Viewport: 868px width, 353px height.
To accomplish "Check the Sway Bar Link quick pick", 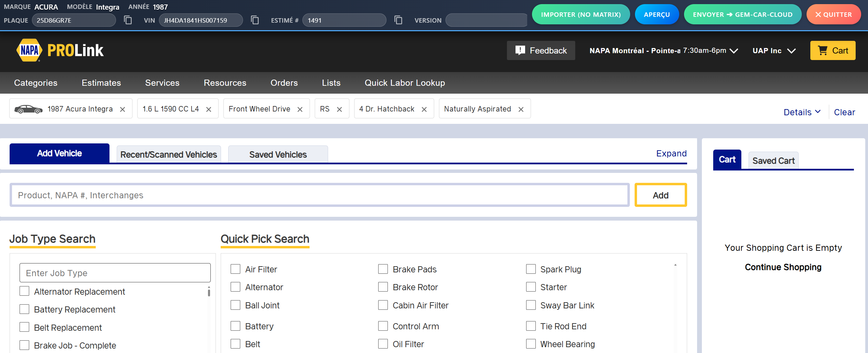I will click(x=531, y=305).
